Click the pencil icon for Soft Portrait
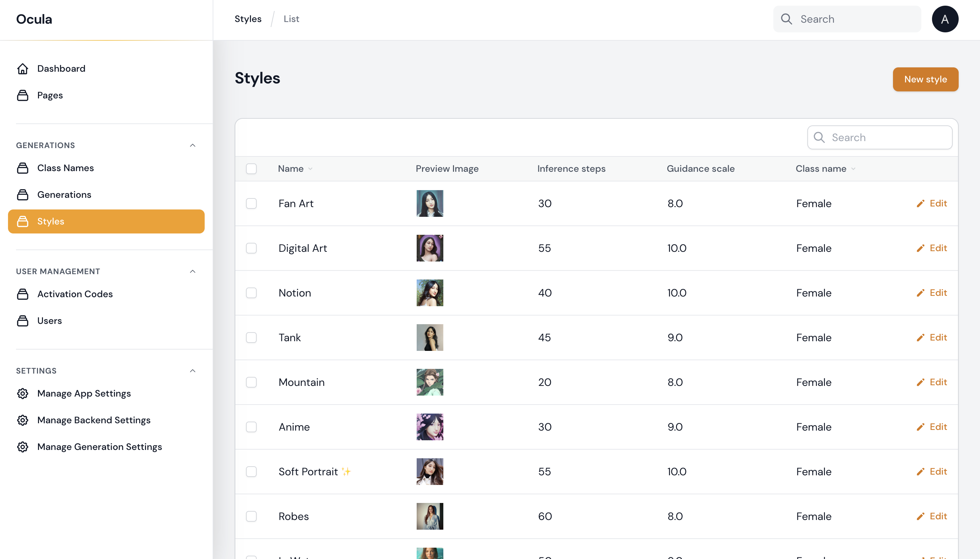The width and height of the screenshot is (980, 559). pyautogui.click(x=920, y=472)
